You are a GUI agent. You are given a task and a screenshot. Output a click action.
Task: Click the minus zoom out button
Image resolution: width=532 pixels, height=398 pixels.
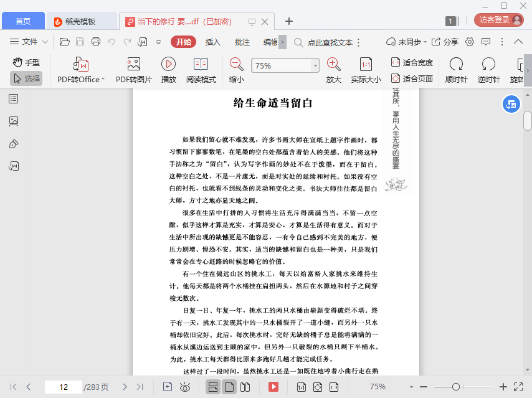(x=424, y=387)
